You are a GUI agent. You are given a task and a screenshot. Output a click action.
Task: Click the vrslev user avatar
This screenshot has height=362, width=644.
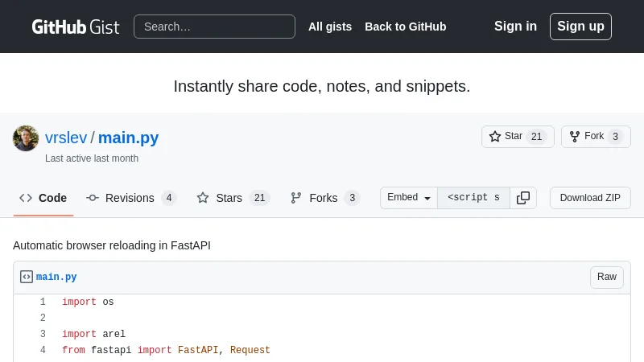tap(26, 138)
